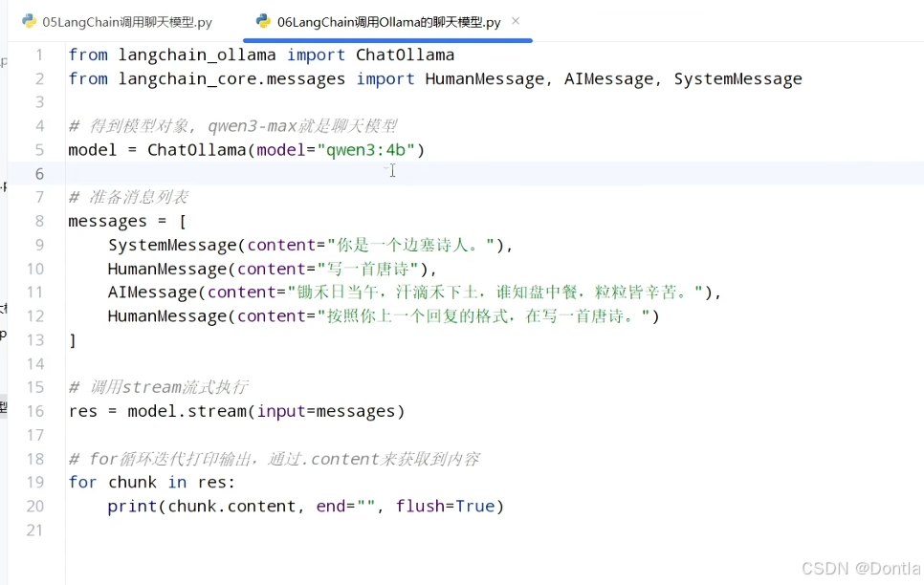924x585 pixels.
Task: Click chunk.content inside the print call
Action: [x=231, y=506]
